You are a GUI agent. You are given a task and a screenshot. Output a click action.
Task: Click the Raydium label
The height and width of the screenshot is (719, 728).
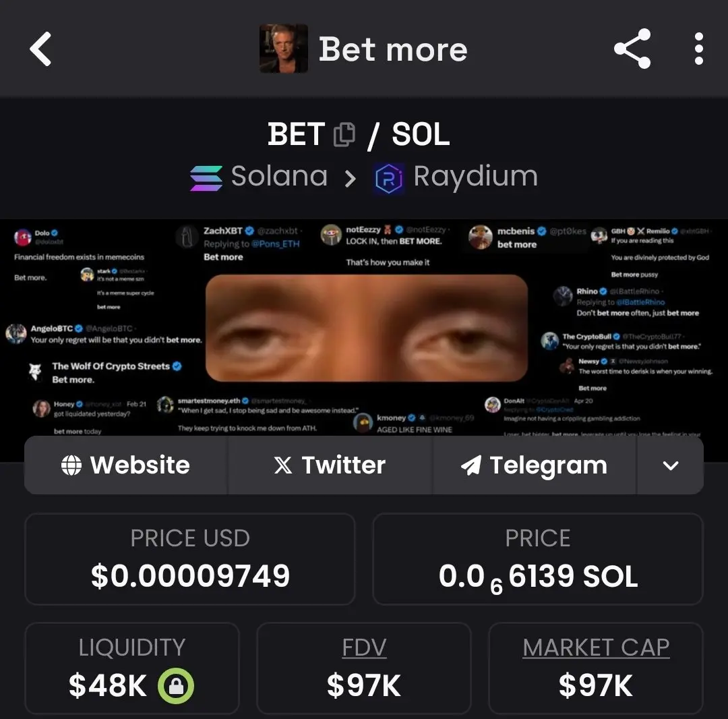476,177
